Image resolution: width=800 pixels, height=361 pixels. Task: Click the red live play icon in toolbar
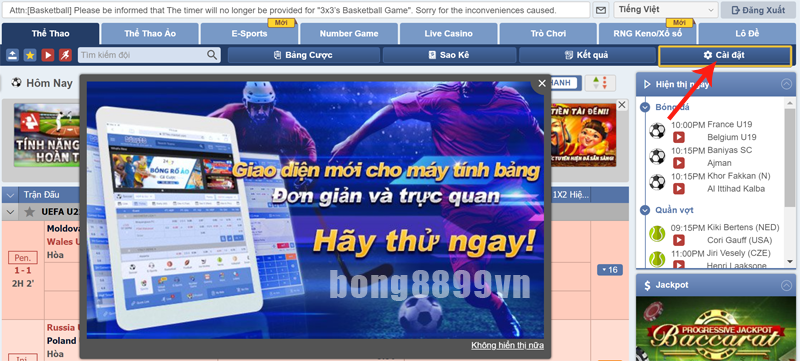[48, 55]
